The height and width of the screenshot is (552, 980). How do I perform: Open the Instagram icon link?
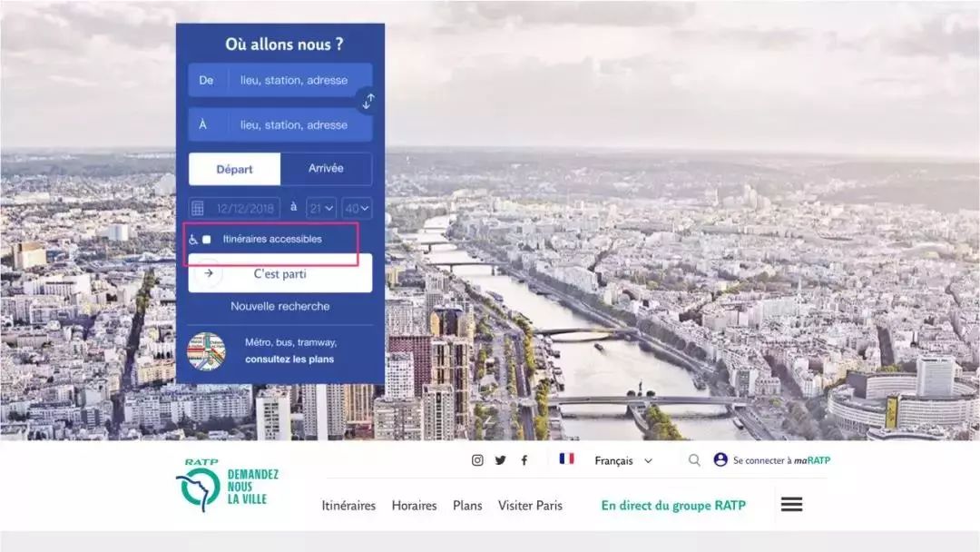[x=477, y=460]
